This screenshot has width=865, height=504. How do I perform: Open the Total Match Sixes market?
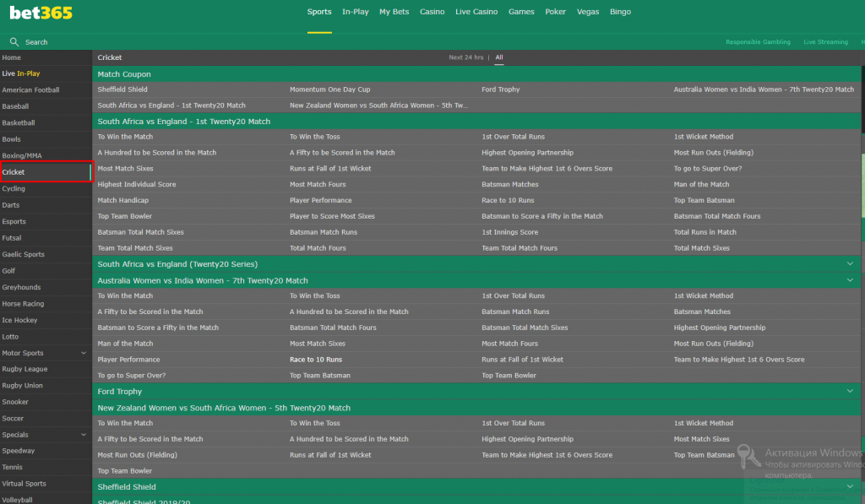coord(702,249)
